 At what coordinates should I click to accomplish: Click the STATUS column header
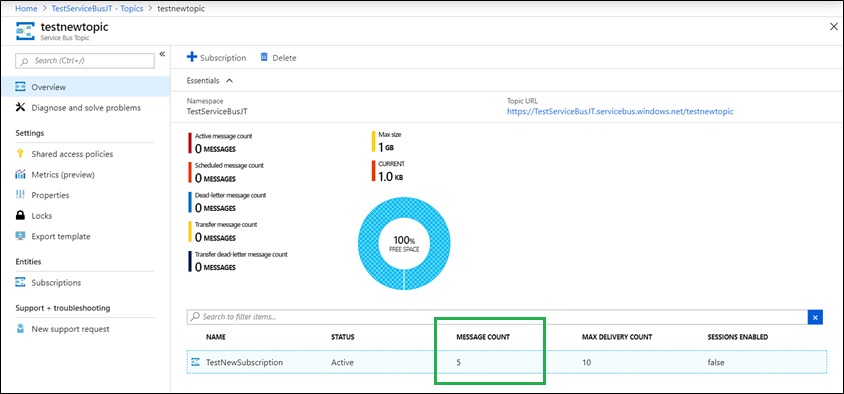point(342,337)
